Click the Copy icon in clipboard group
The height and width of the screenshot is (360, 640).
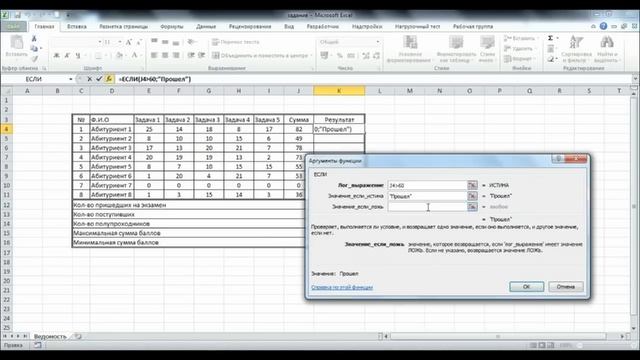click(34, 49)
